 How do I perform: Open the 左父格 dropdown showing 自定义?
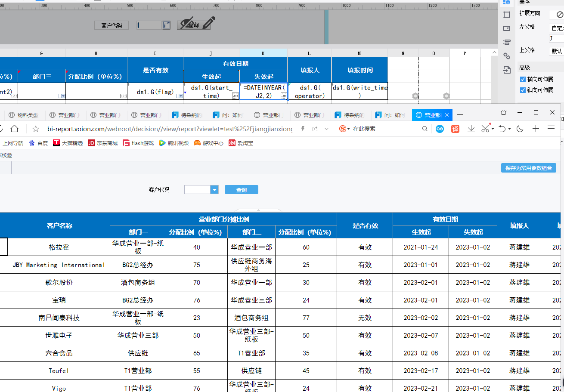point(557,28)
